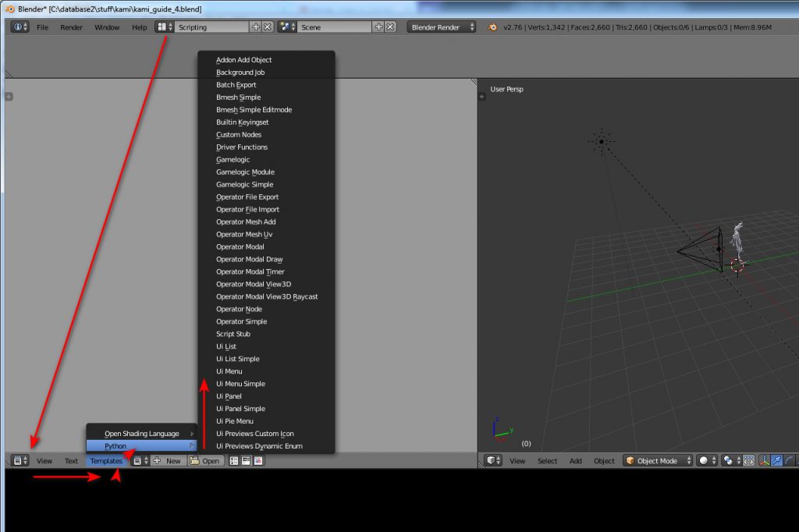Click the add new scene plus icon
The height and width of the screenshot is (532, 799).
[x=378, y=27]
